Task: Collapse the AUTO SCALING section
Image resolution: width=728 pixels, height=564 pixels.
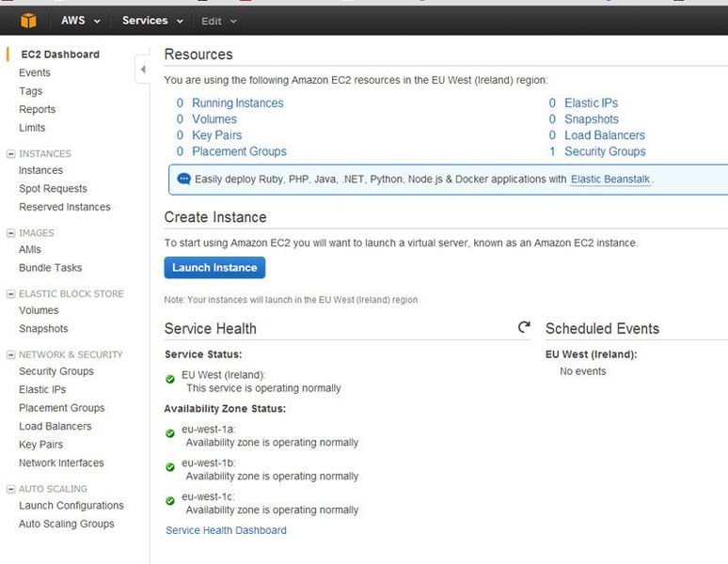Action: pyautogui.click(x=10, y=489)
